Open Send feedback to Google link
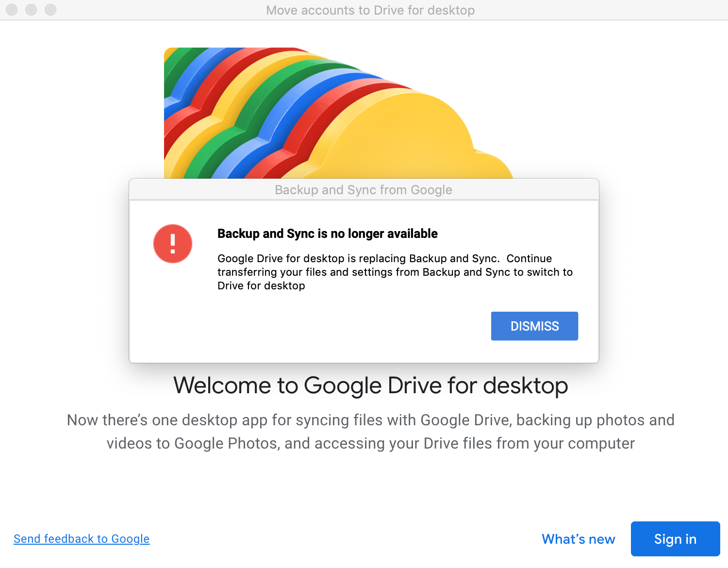Viewport: 728px width, 568px height. coord(82,539)
